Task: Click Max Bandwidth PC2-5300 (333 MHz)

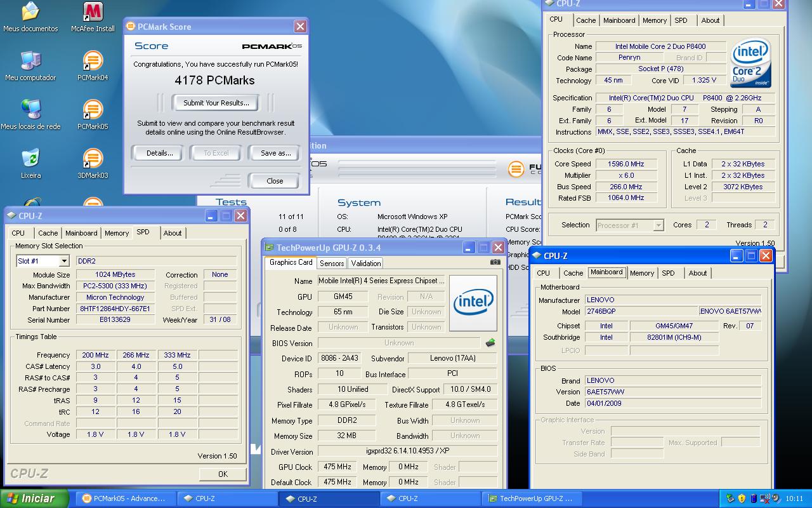Action: pyautogui.click(x=115, y=286)
